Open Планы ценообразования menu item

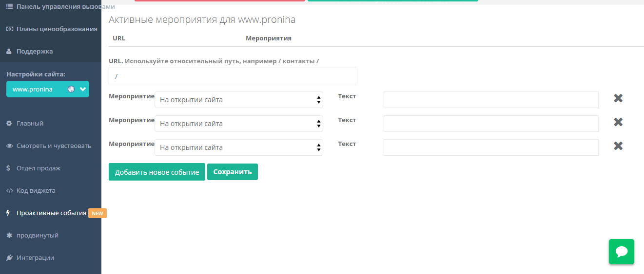coord(57,29)
